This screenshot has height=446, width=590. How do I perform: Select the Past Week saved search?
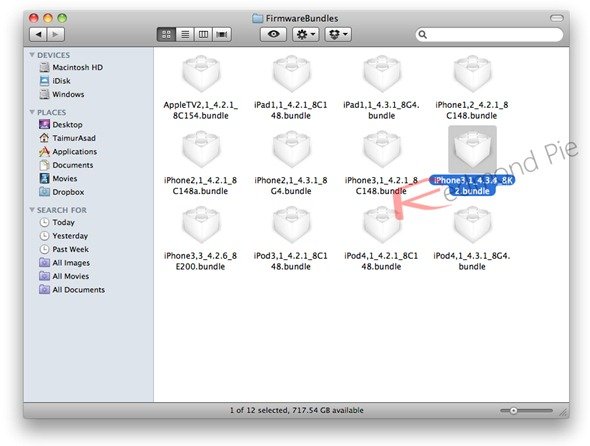(x=64, y=249)
